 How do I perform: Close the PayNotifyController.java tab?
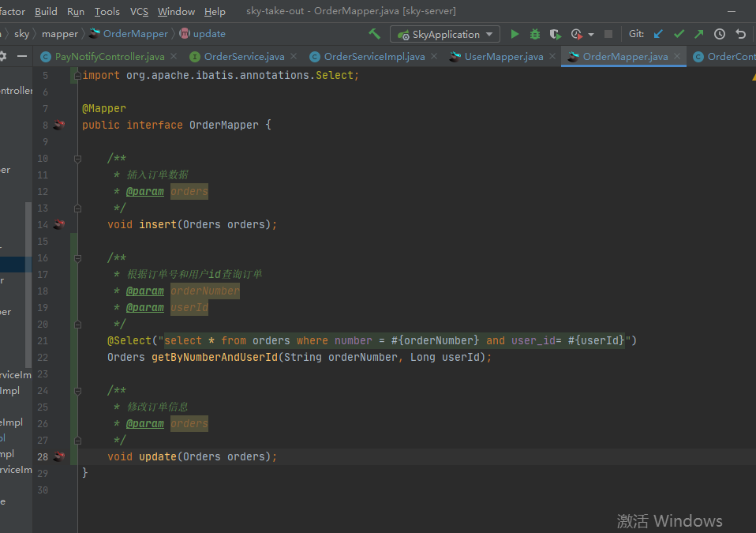tap(174, 56)
